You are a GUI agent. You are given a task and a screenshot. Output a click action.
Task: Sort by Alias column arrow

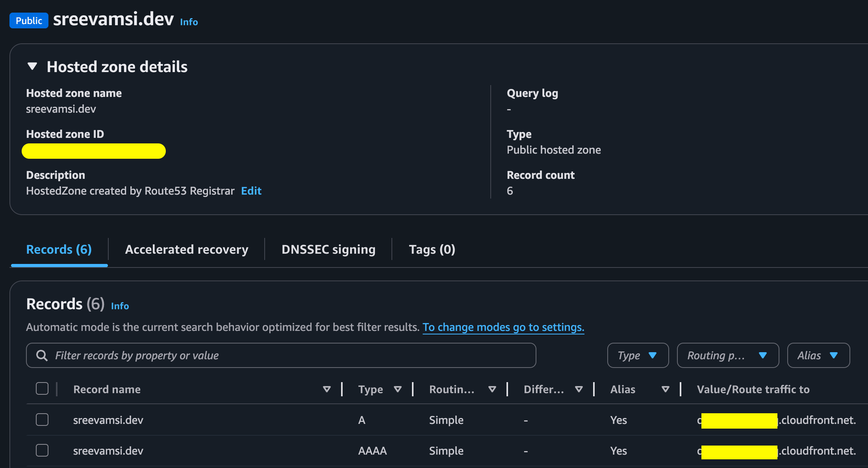click(666, 389)
